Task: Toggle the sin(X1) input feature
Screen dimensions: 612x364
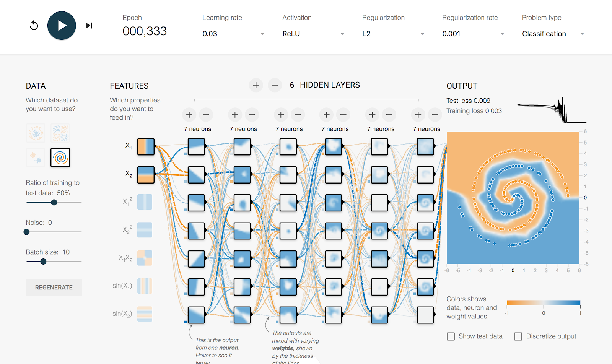Action: (145, 286)
